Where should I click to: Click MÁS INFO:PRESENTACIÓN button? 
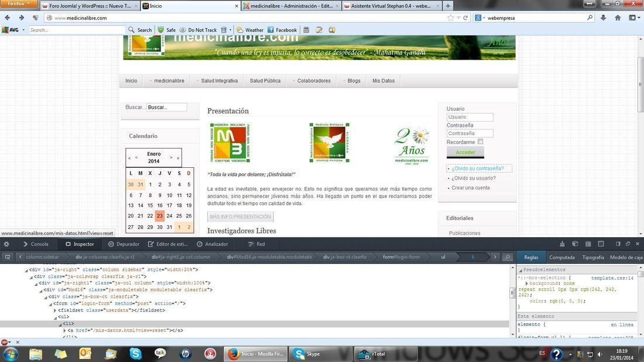click(x=240, y=217)
